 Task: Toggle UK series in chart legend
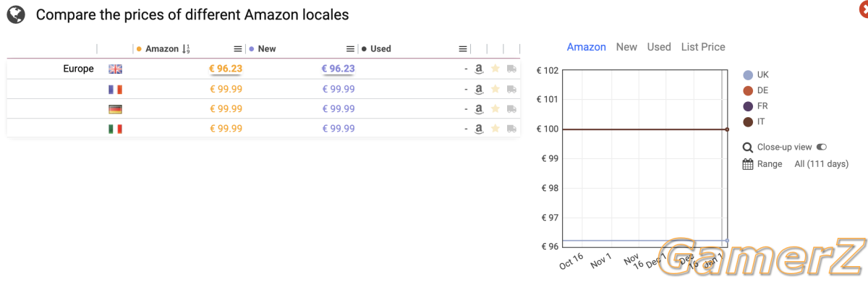point(749,75)
